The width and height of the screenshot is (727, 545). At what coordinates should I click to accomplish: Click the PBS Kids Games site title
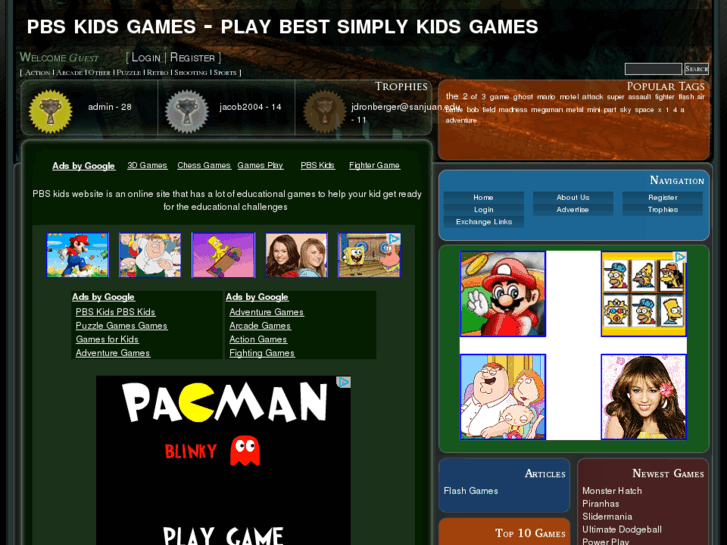click(282, 27)
